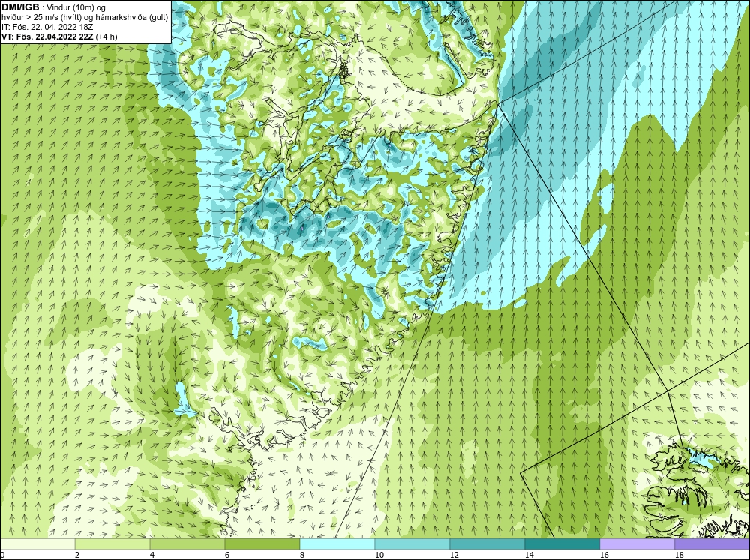Click the 14–16 m/s dark teal legend swatch
The image size is (750, 560).
pyautogui.click(x=562, y=544)
